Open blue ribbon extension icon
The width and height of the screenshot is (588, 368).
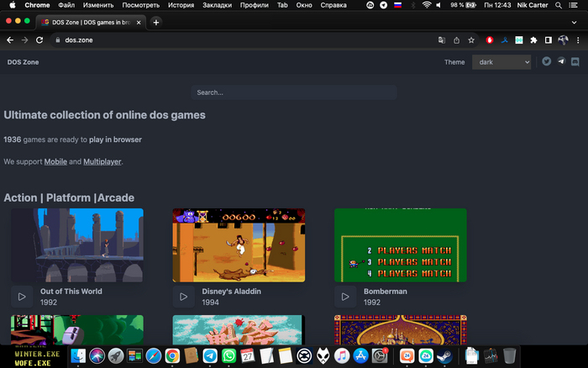(x=504, y=40)
